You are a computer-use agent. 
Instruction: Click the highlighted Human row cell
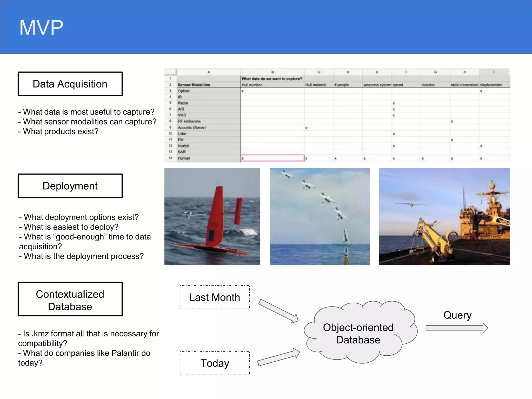pos(272,158)
